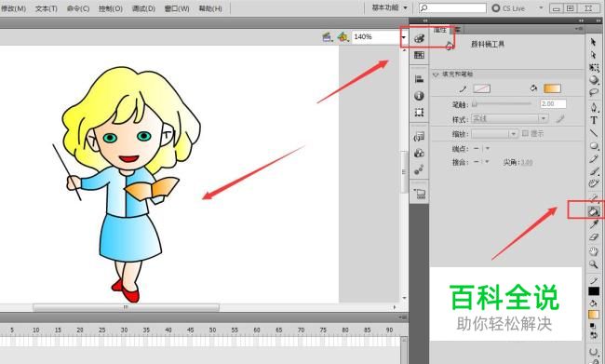Select the Pen tool

(x=594, y=107)
